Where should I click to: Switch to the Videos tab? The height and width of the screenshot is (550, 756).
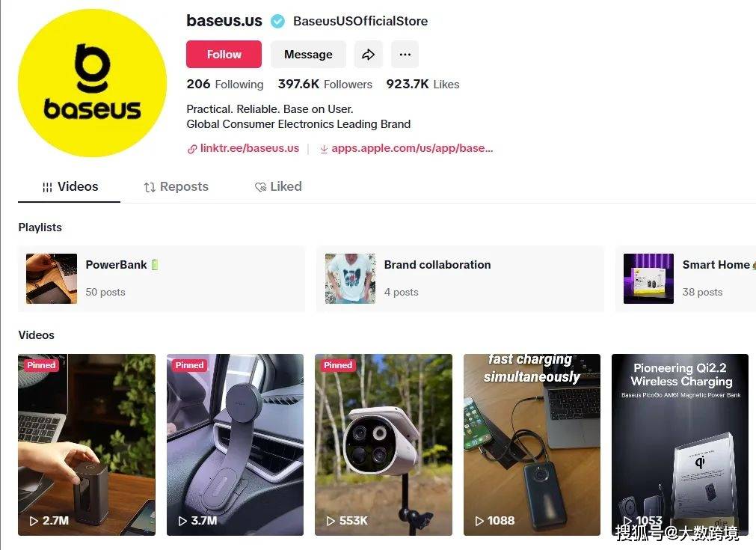(70, 187)
